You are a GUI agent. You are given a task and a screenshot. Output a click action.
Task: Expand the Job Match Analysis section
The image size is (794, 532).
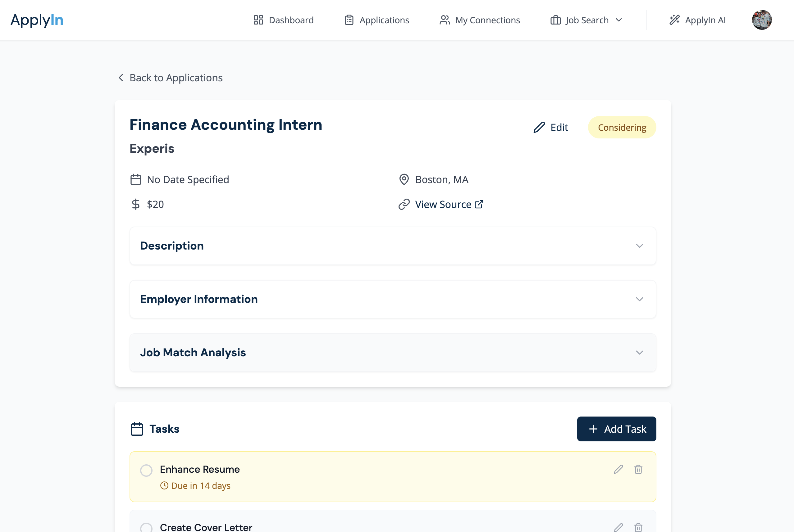(x=639, y=353)
